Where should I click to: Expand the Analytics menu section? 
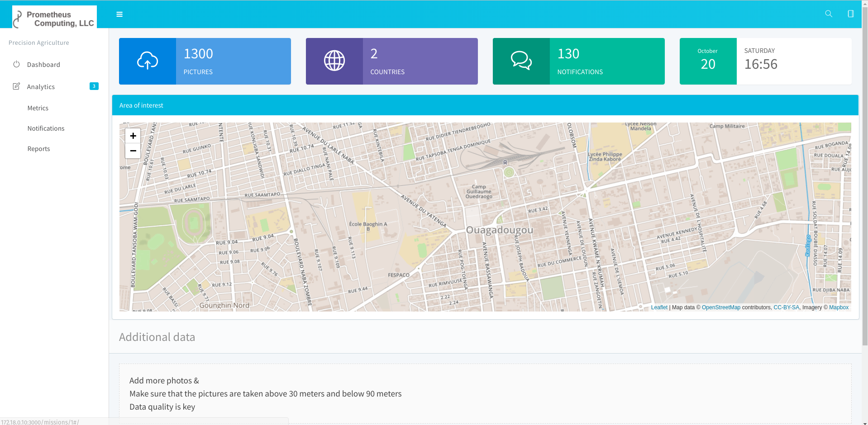click(x=41, y=87)
